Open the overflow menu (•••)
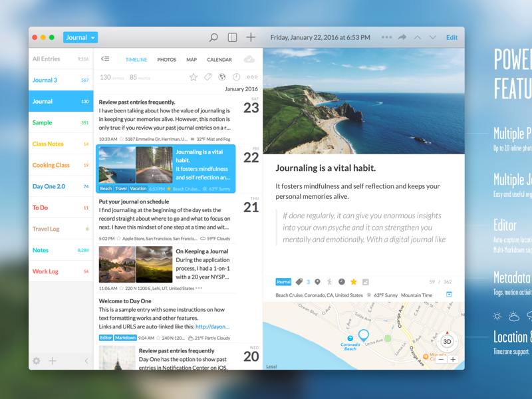Image resolution: width=532 pixels, height=399 pixels. click(386, 37)
